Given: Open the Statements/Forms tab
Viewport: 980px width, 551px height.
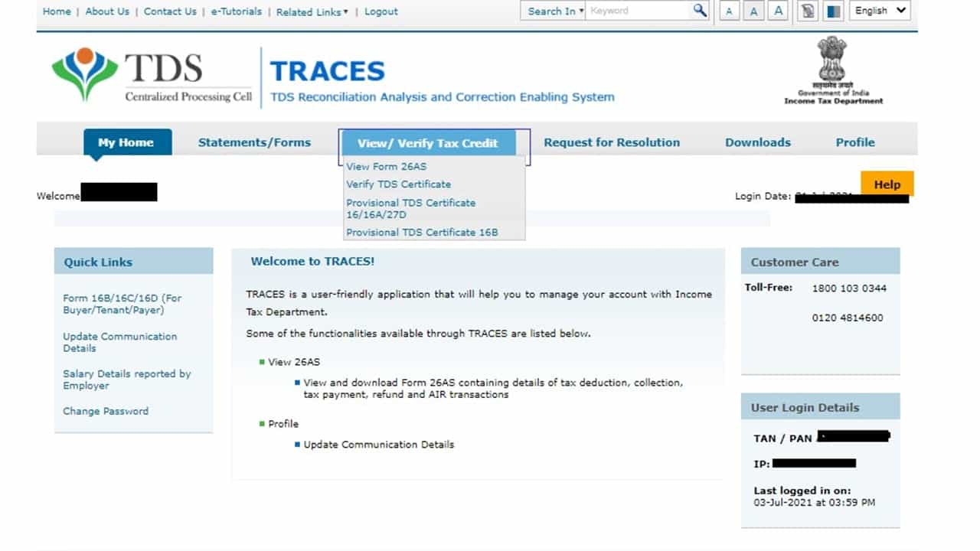Looking at the screenshot, I should point(254,142).
